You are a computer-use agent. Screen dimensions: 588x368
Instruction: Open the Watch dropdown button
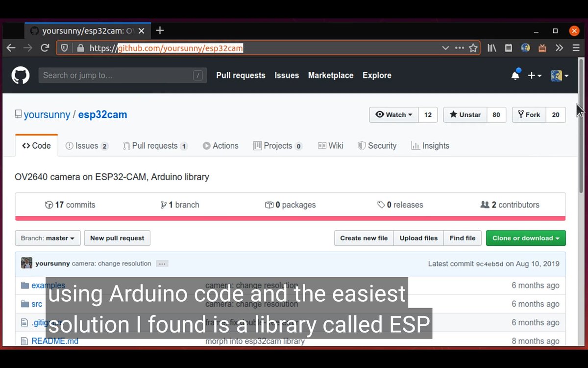[x=393, y=115]
